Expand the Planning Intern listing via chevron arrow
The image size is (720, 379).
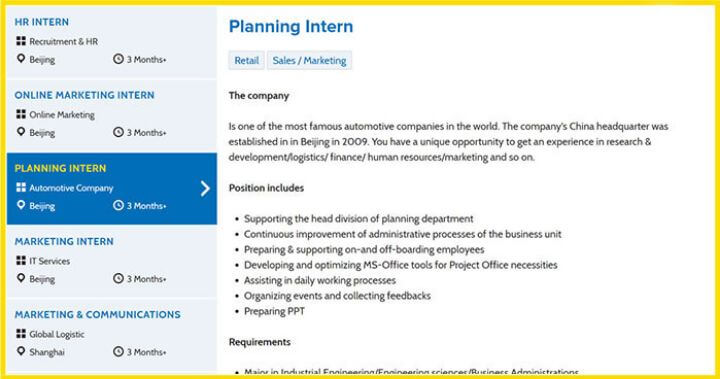pos(205,188)
